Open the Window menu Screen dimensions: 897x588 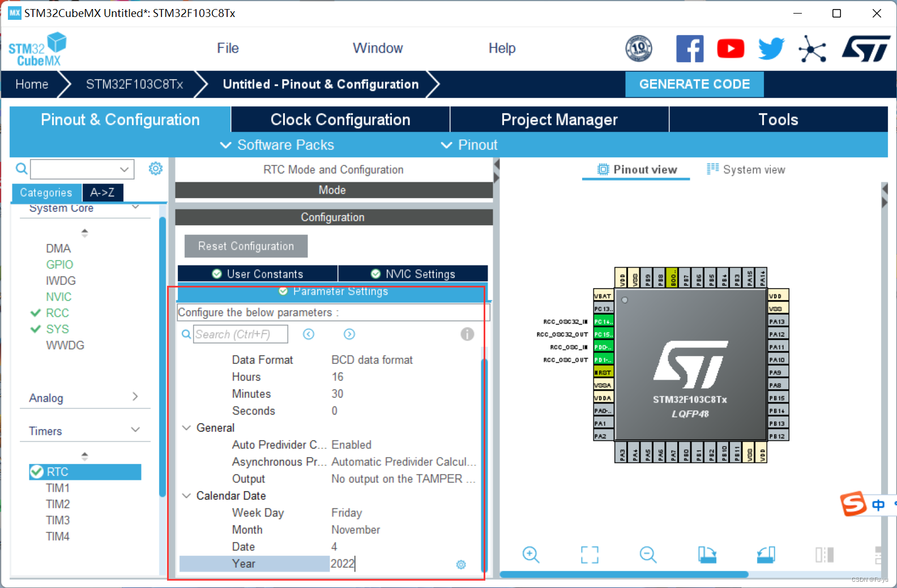378,48
